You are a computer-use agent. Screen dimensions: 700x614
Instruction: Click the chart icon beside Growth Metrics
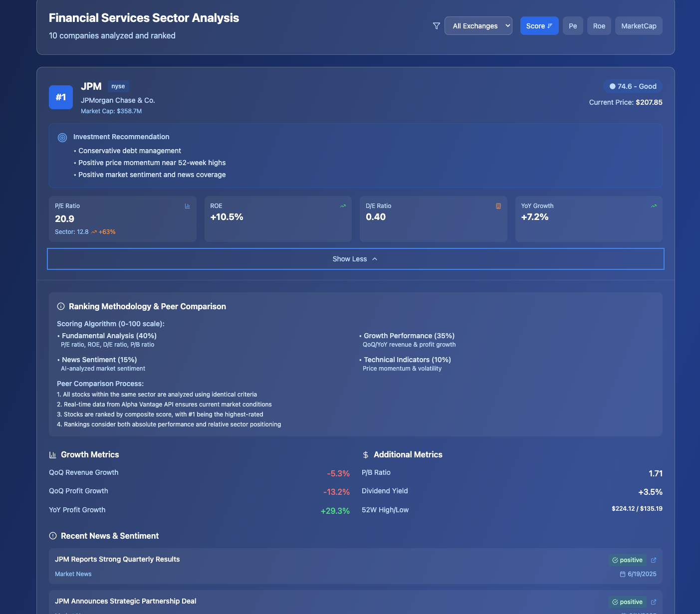pyautogui.click(x=53, y=455)
